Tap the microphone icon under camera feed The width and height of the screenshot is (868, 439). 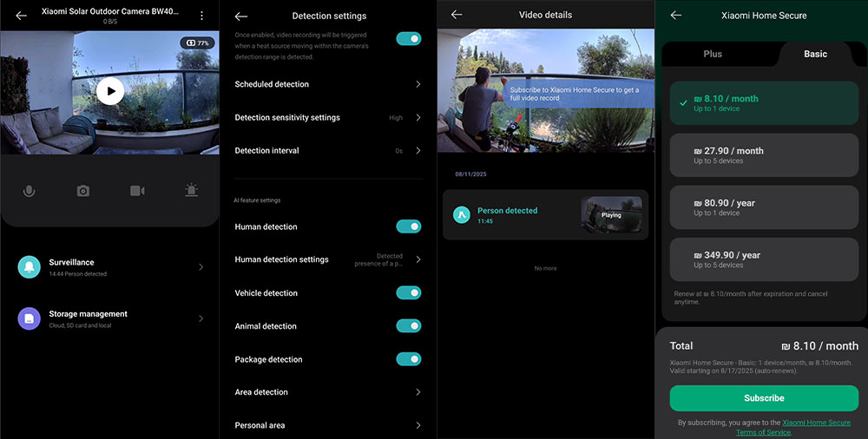(29, 191)
